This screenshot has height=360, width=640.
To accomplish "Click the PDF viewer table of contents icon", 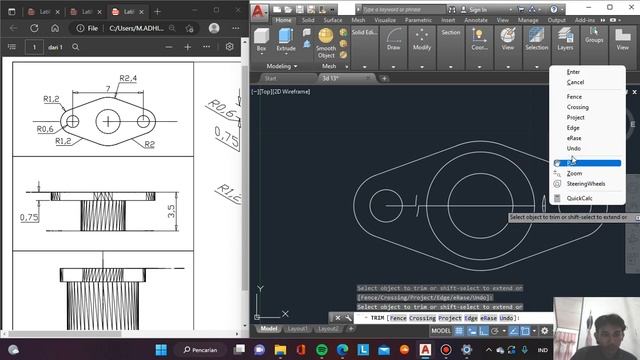I will [x=12, y=47].
